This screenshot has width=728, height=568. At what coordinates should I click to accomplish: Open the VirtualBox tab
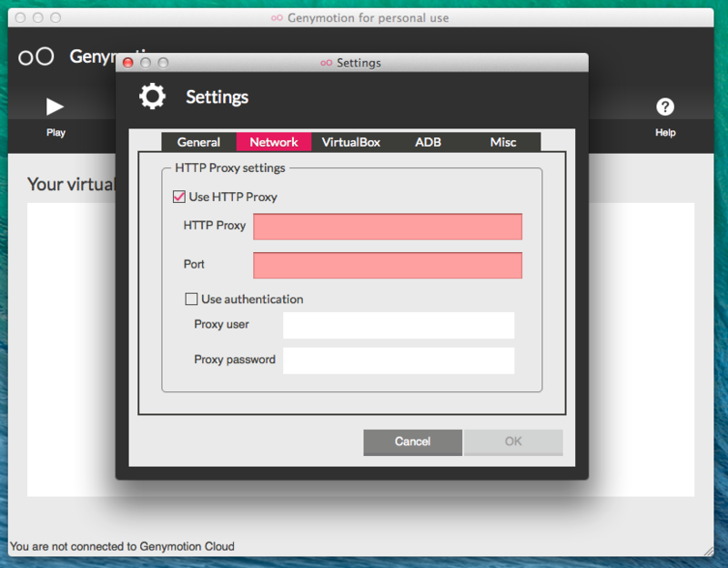pos(351,142)
